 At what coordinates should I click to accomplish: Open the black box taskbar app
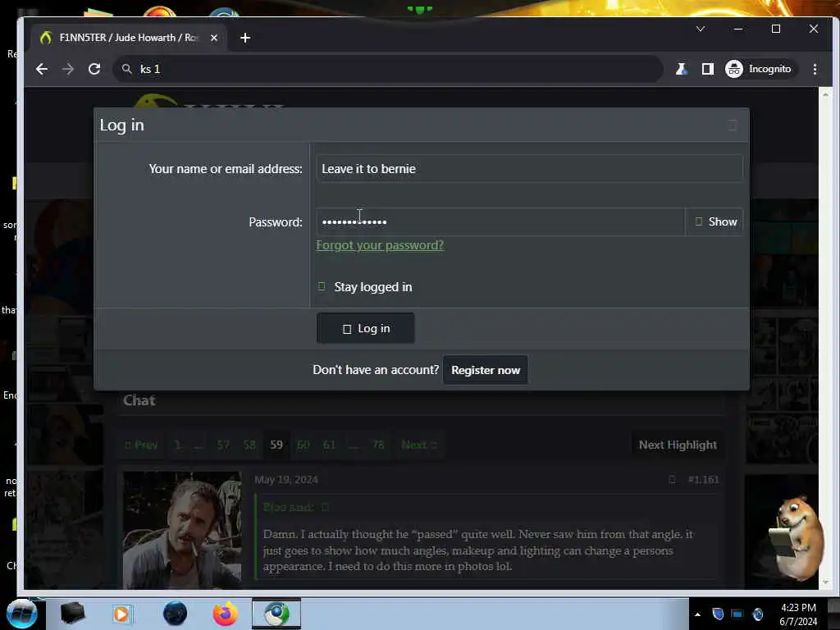pos(72,614)
